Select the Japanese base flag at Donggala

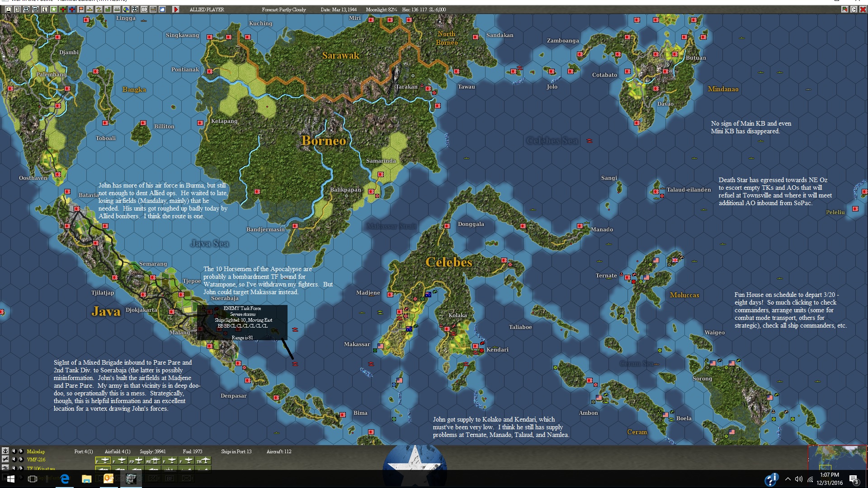click(447, 226)
